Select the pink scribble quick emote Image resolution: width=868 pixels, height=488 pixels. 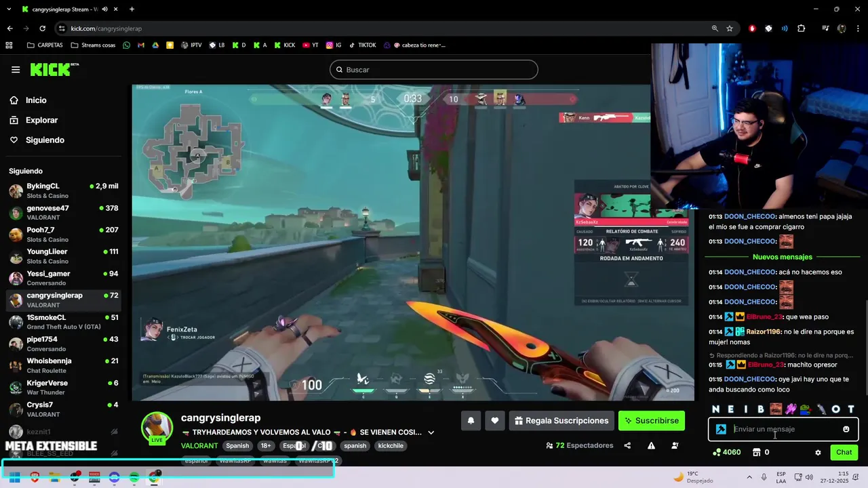tap(791, 409)
